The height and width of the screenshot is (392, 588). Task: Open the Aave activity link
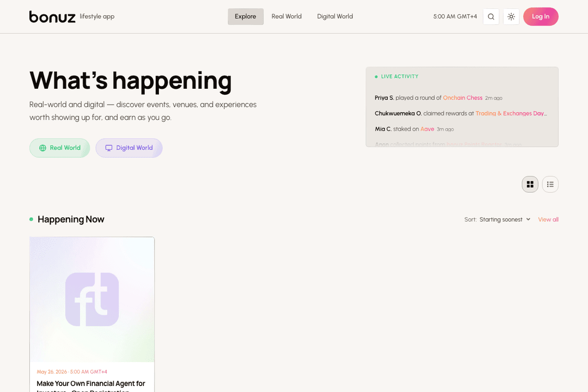[x=427, y=129]
